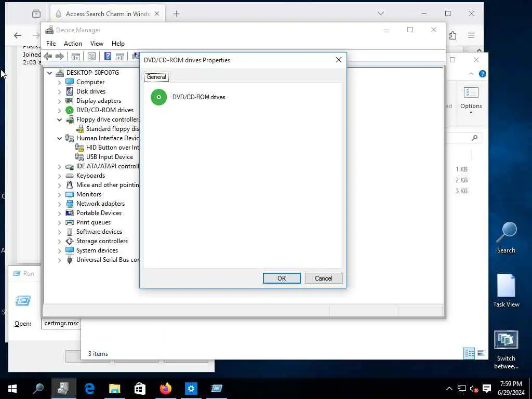The height and width of the screenshot is (399, 532).
Task: Click the File Explorer blue help icon
Action: click(482, 74)
